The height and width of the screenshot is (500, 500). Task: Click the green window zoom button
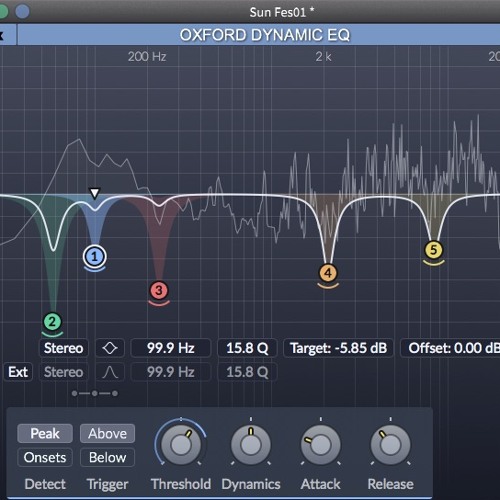(3, 12)
